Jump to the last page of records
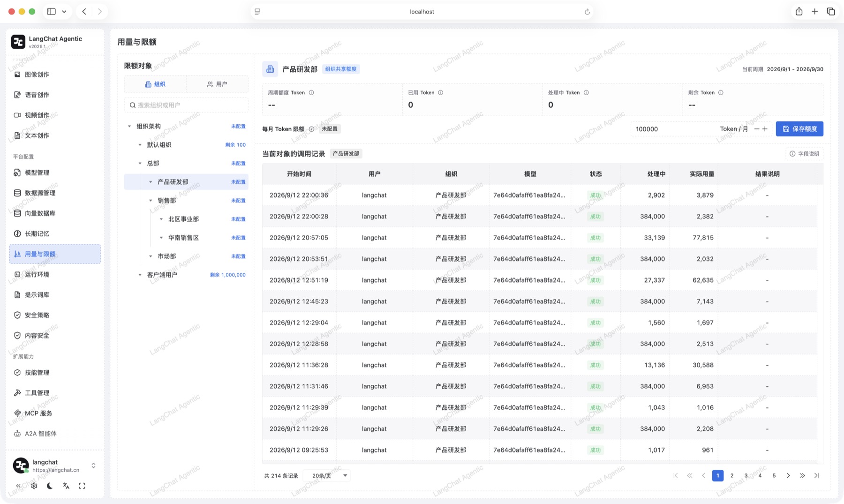This screenshot has height=504, width=844. (817, 475)
